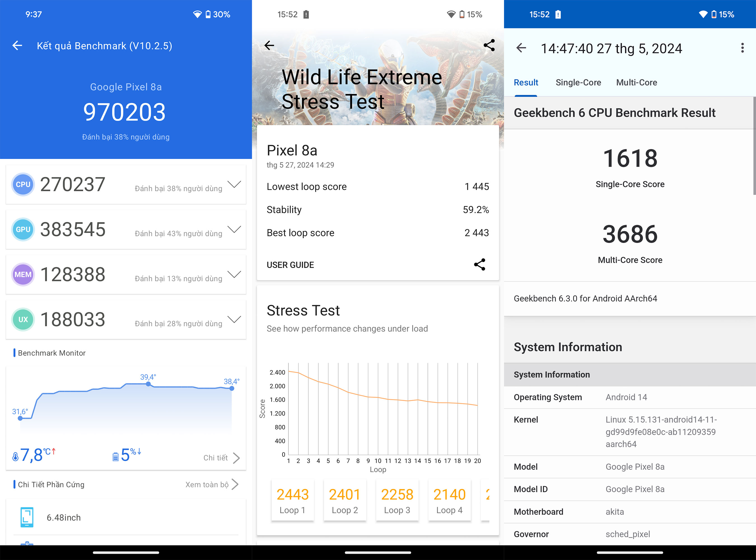Screen dimensions: 756x560
Task: Tap Wi-Fi icon in Geekbench status bar
Action: coord(703,14)
